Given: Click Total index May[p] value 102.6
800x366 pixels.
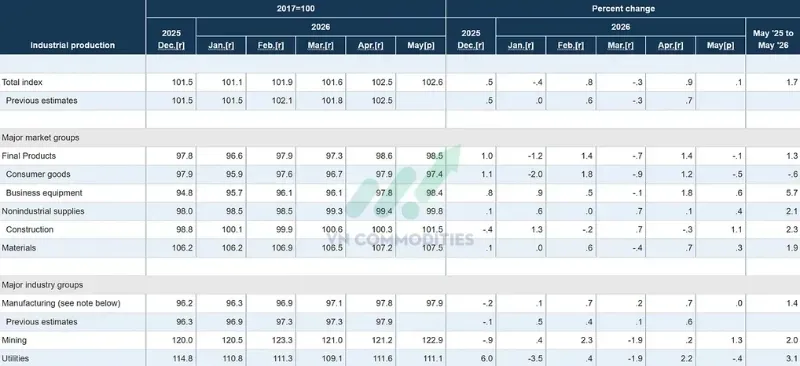Looking at the screenshot, I should [432, 82].
